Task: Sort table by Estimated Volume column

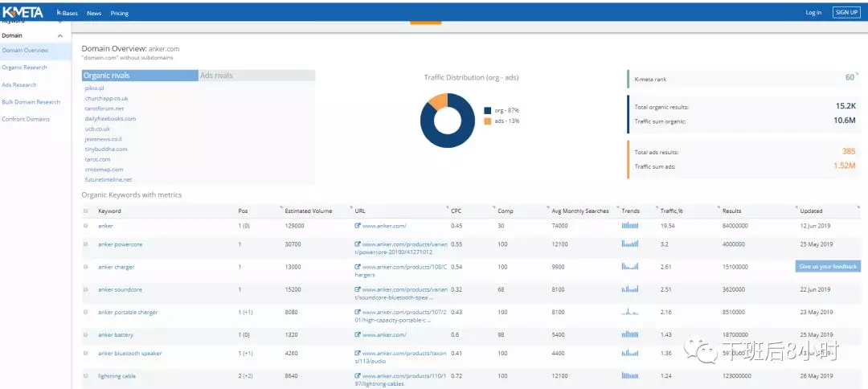Action: point(308,211)
